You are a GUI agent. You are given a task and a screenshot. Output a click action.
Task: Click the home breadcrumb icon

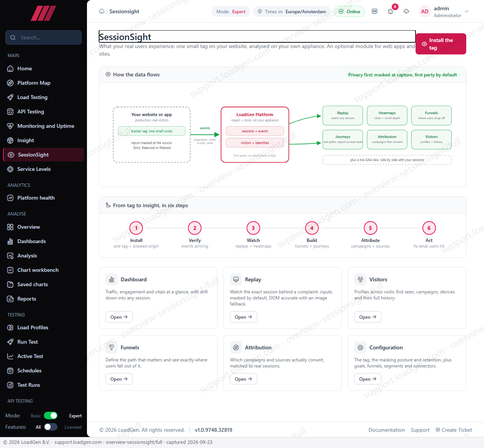click(102, 11)
